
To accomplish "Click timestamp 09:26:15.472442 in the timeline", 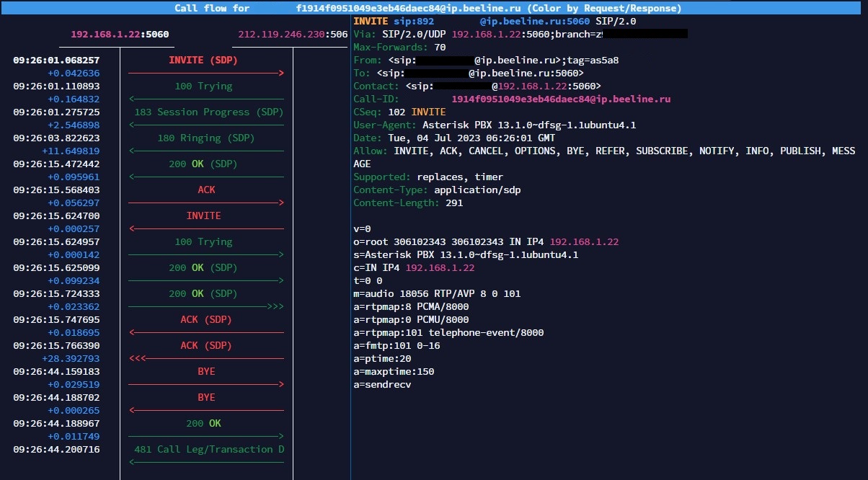I will pyautogui.click(x=56, y=164).
